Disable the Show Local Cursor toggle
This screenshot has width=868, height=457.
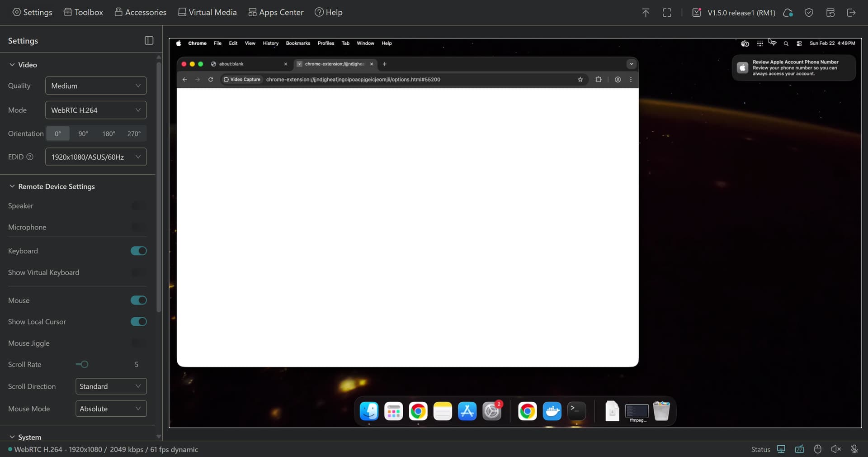point(138,322)
